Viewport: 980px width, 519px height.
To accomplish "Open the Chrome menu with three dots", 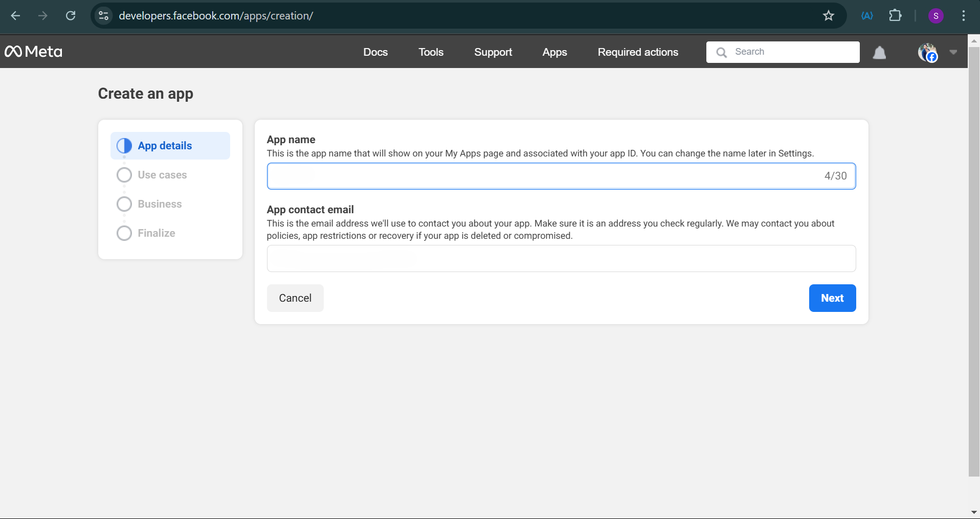I will coord(964,15).
